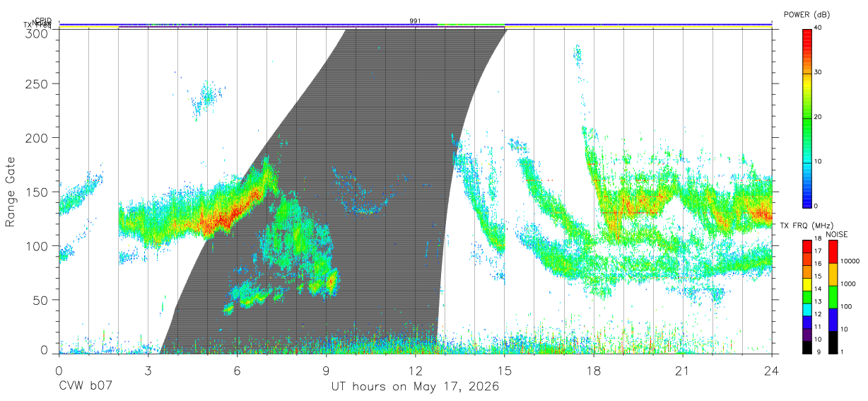
Task: Click the "Range Gate" y-axis title
Action: (11, 192)
